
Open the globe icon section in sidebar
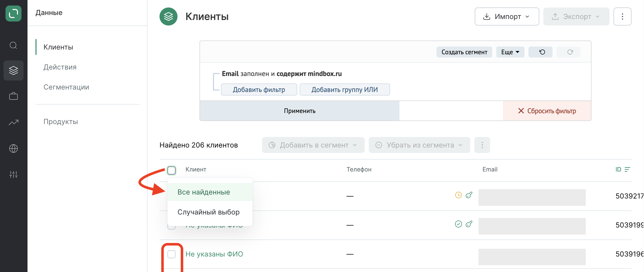[13, 148]
